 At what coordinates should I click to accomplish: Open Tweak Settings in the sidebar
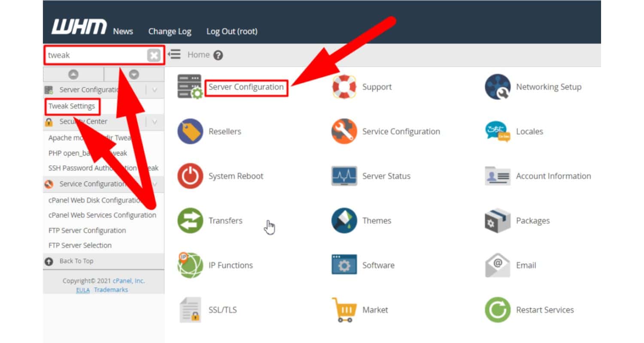point(72,106)
